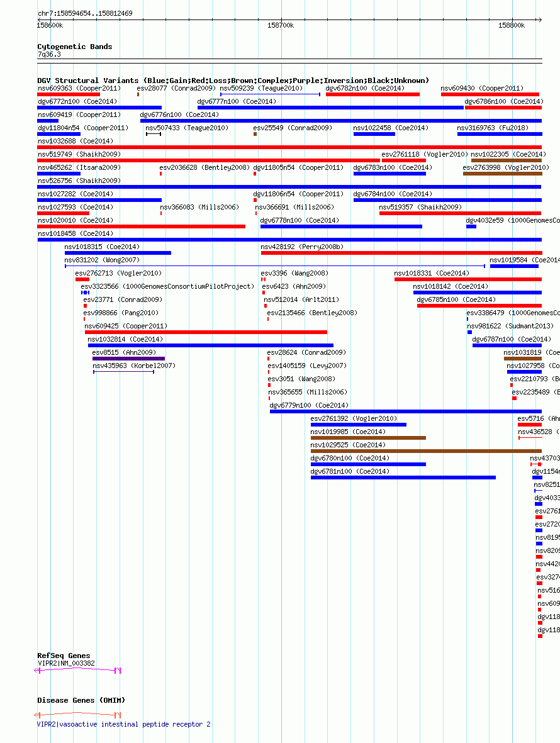
Task: Click nsv526756 (Shaikh2009) label
Action: [x=79, y=181]
